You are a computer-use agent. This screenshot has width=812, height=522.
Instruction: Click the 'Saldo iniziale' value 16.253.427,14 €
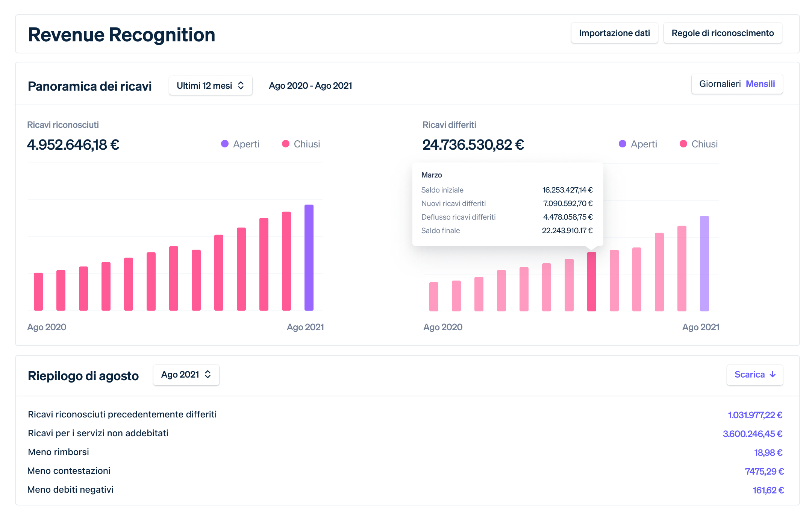click(567, 190)
